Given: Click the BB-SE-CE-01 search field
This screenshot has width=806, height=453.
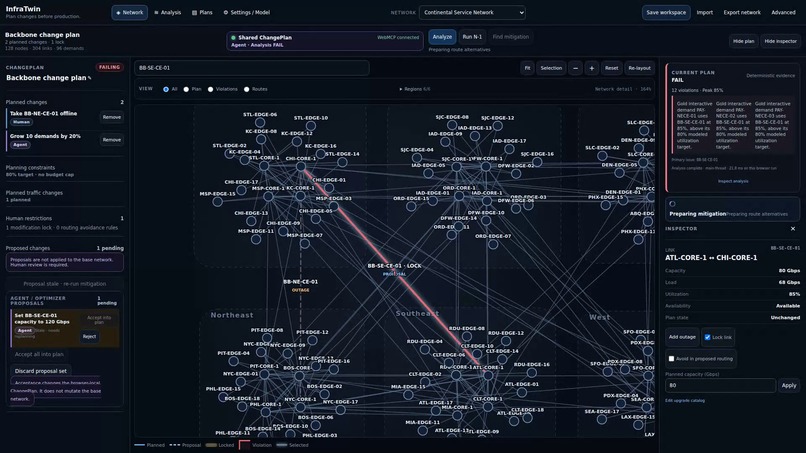Looking at the screenshot, I should click(252, 68).
